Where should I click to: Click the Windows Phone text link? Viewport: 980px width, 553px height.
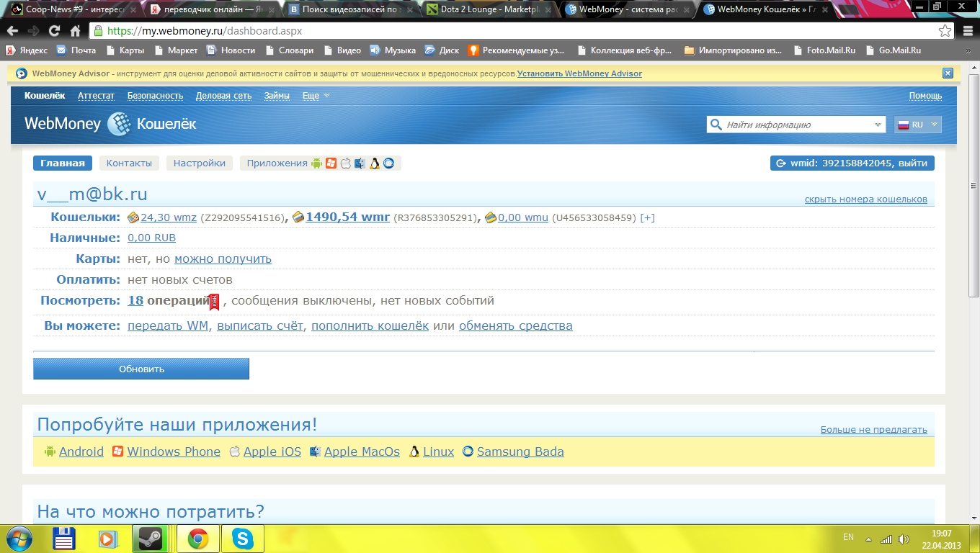[174, 451]
